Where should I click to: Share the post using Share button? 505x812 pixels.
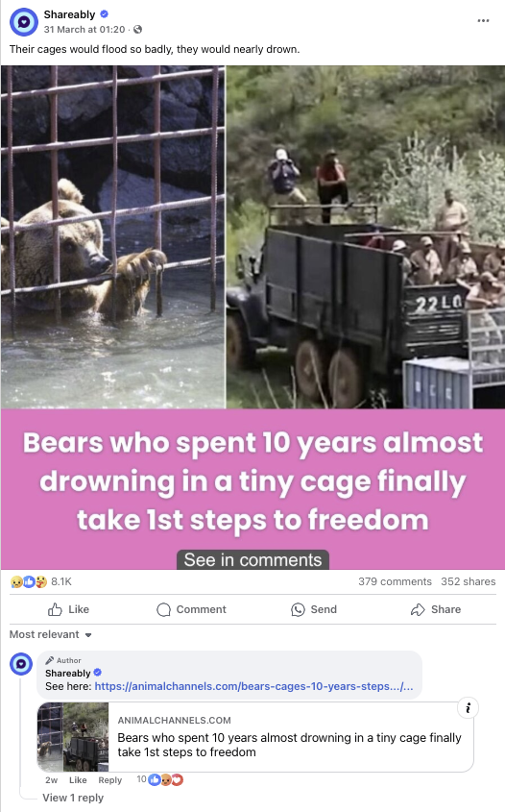pyautogui.click(x=436, y=609)
